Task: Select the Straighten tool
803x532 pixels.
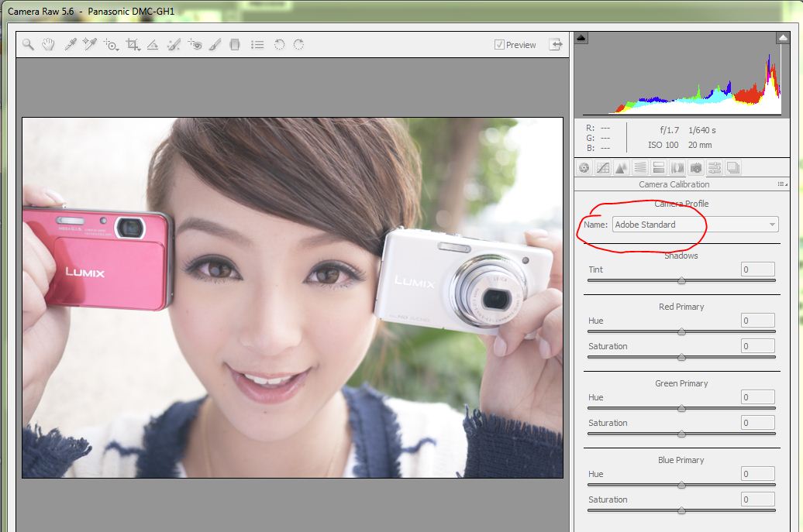Action: tap(153, 45)
